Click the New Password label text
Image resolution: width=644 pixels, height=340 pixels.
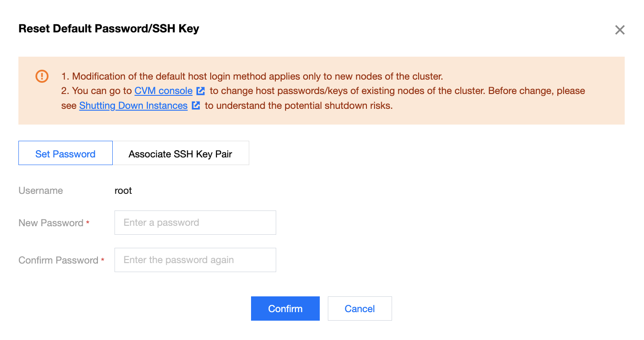pos(51,223)
